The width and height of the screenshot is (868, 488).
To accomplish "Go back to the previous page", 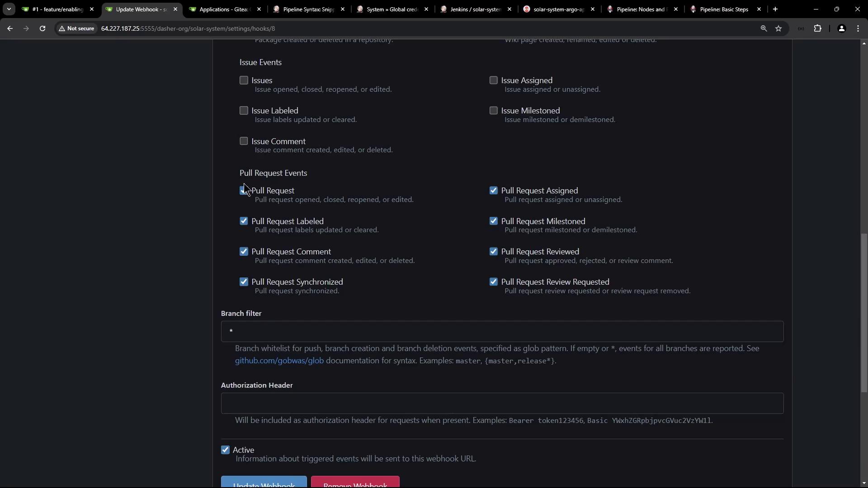I will pos(10,28).
